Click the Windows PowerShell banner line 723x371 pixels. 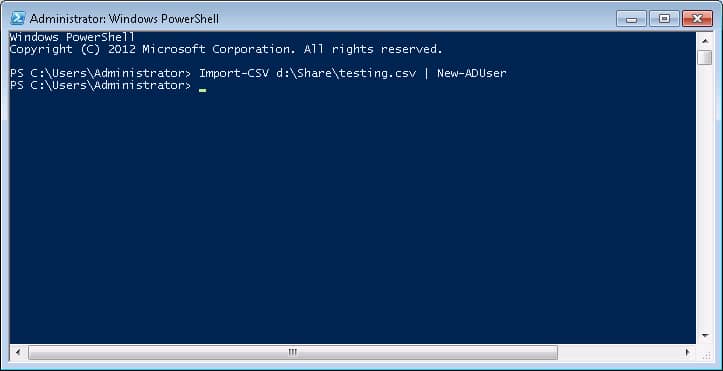point(72,37)
